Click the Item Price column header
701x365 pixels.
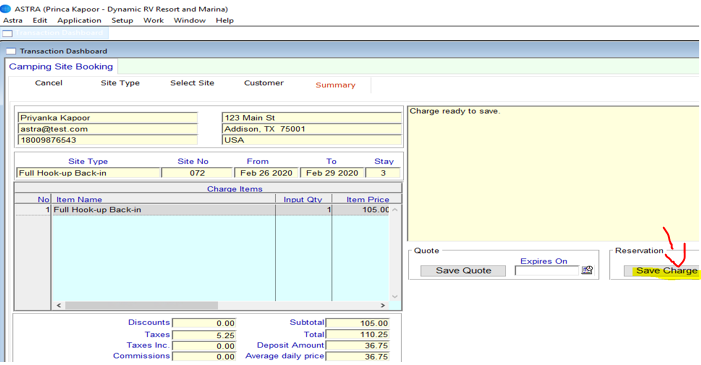(x=367, y=199)
